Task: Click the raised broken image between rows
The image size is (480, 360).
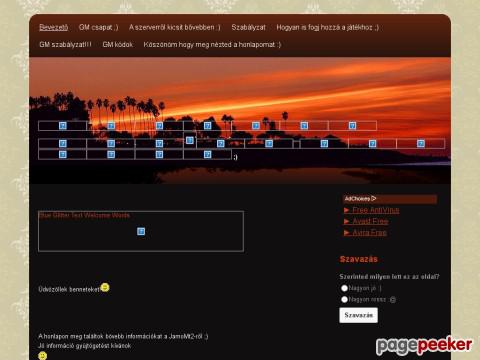Action: click(190, 140)
